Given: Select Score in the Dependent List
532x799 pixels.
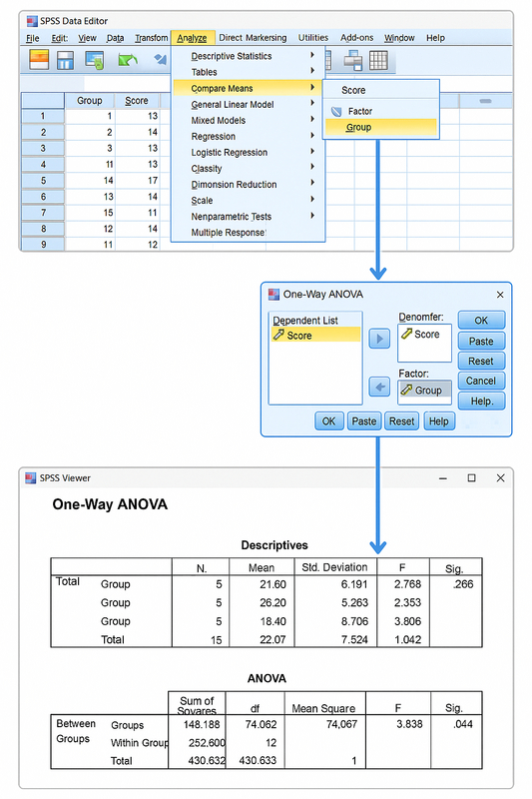Looking at the screenshot, I should coord(315,336).
